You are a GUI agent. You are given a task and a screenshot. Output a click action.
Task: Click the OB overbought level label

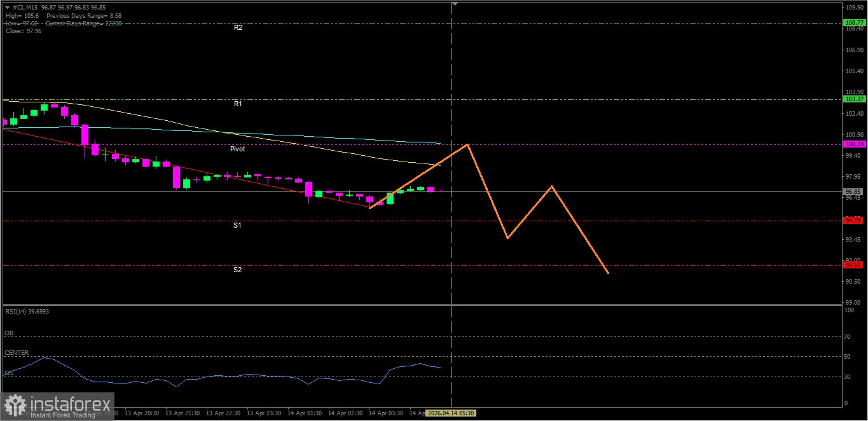[9, 333]
